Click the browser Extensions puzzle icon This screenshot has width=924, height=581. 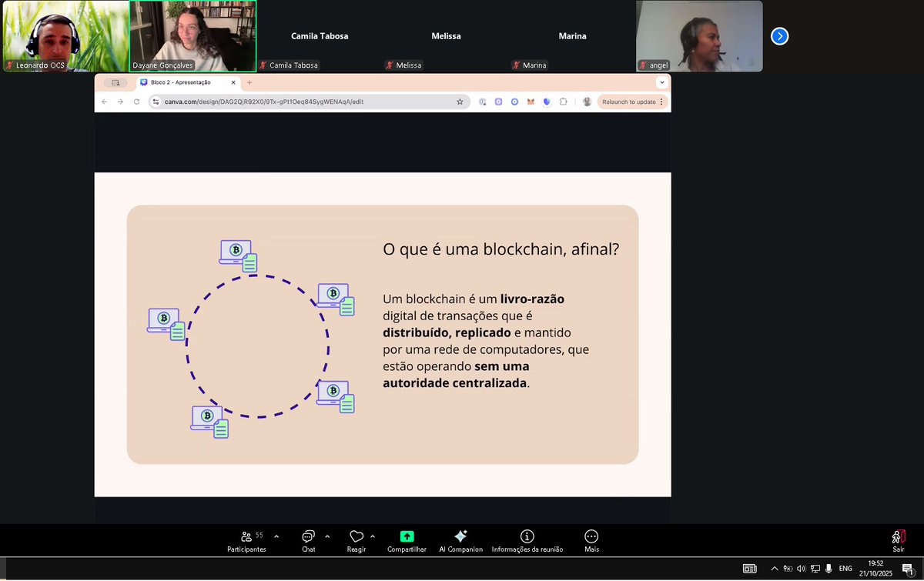(564, 101)
